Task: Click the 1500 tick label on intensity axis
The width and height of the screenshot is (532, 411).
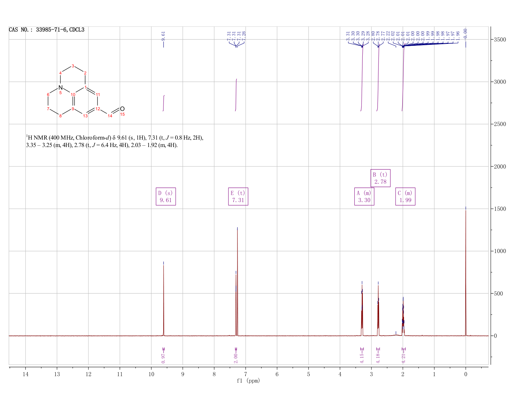Action: 499,209
